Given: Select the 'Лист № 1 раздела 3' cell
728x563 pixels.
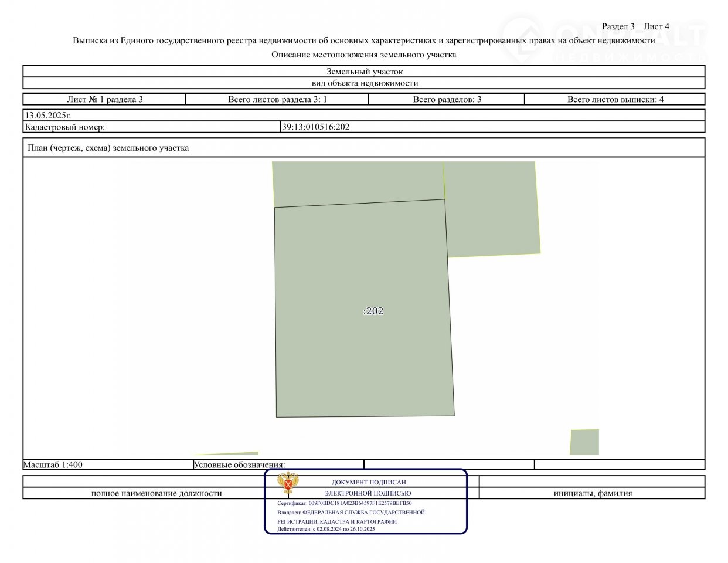Looking at the screenshot, I should (104, 99).
